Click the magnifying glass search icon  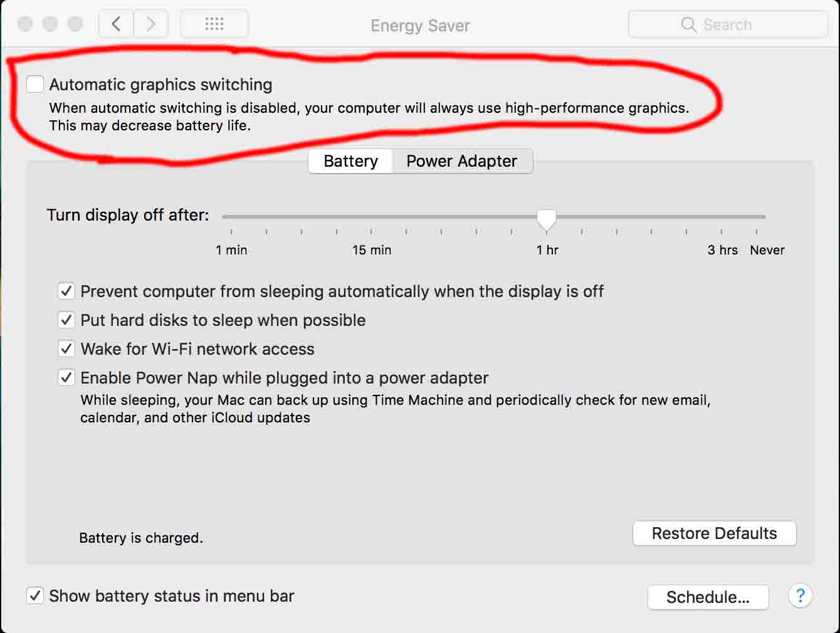pyautogui.click(x=688, y=24)
